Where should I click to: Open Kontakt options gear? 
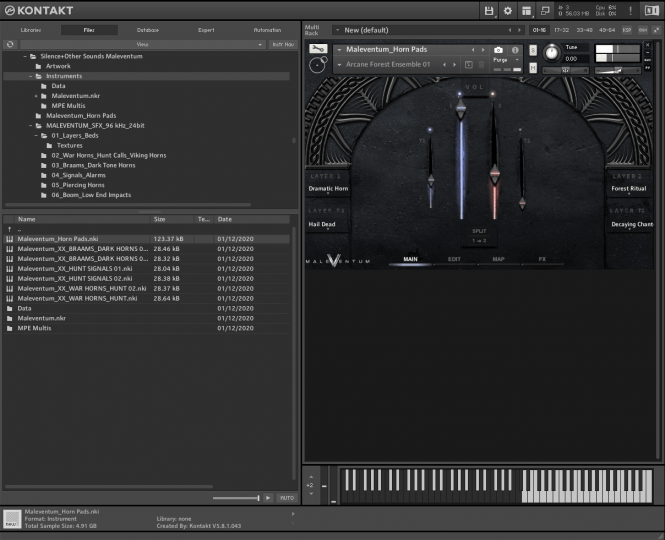[508, 11]
